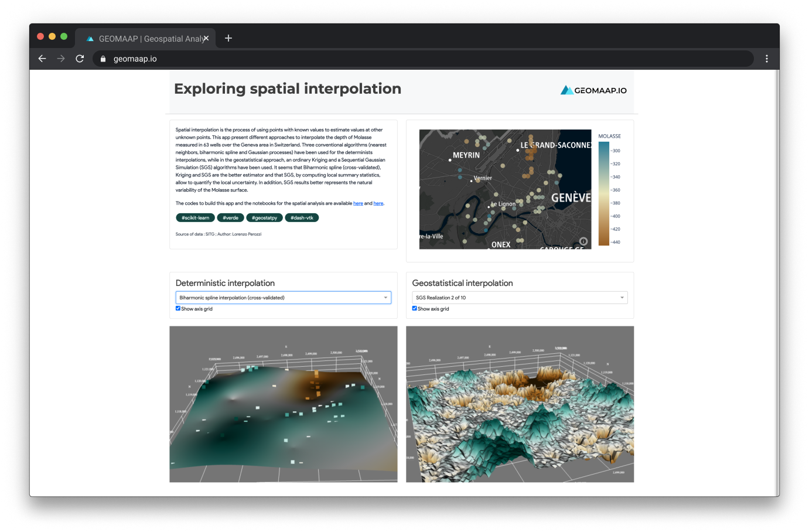Click the 'Geostatistical interpolation' heading

[462, 283]
